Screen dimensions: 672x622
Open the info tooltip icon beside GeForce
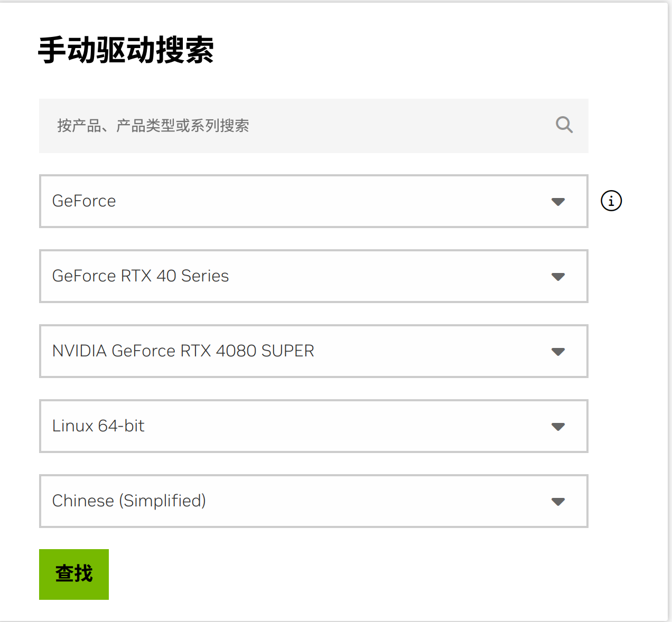pyautogui.click(x=611, y=201)
